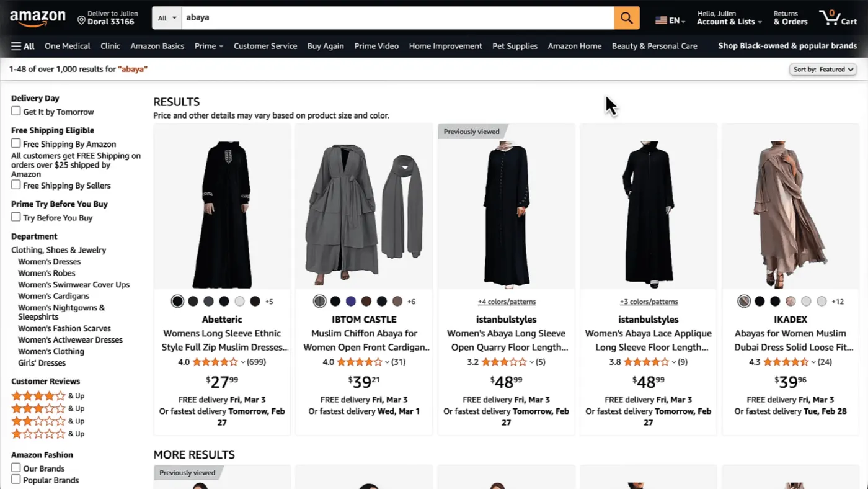
Task: Click Abetteric product star rating
Action: 215,362
